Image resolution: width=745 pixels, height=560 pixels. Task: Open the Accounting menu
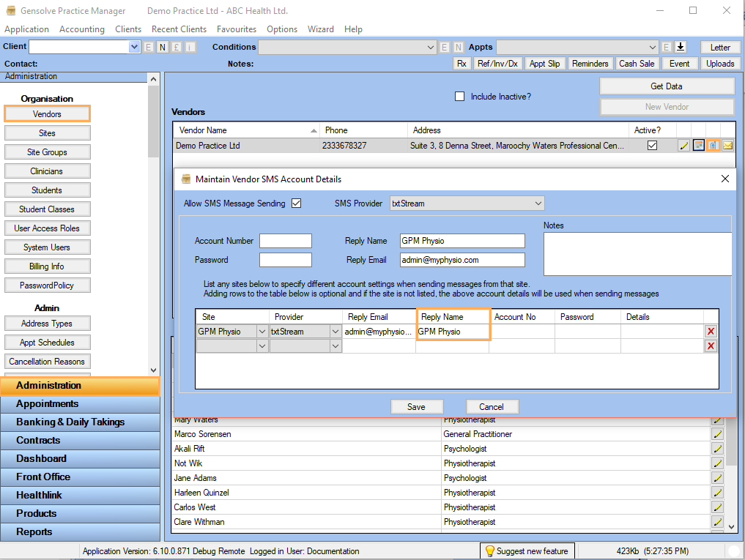point(81,29)
